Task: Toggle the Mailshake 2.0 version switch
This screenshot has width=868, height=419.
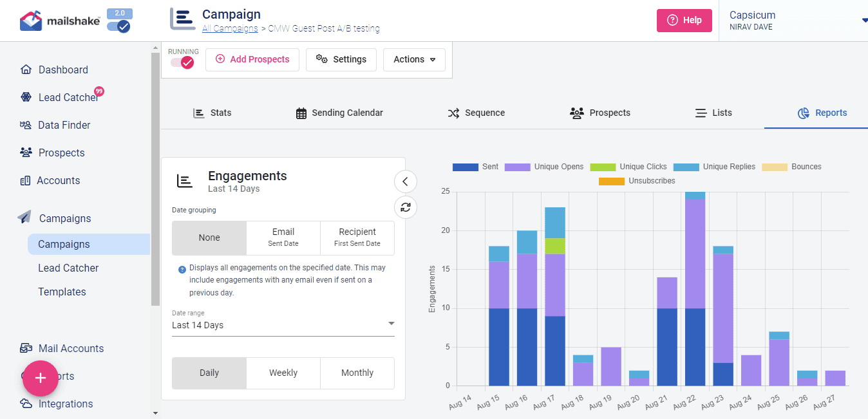Action: [x=119, y=26]
